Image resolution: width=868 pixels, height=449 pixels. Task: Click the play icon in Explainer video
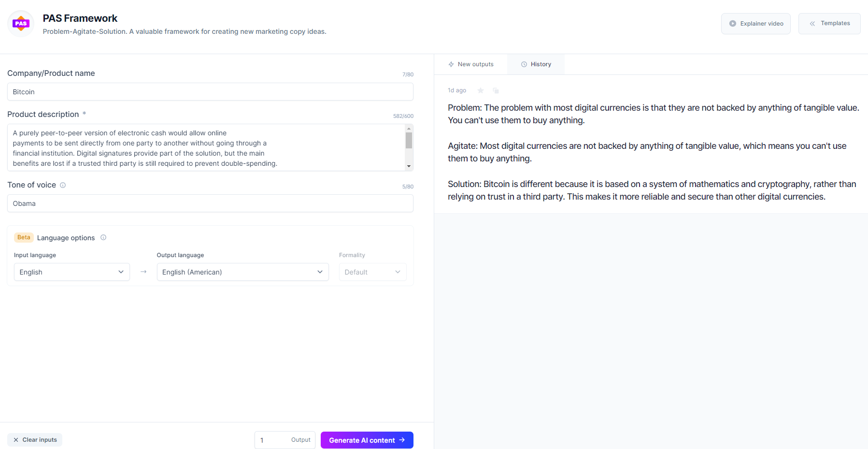coord(732,23)
